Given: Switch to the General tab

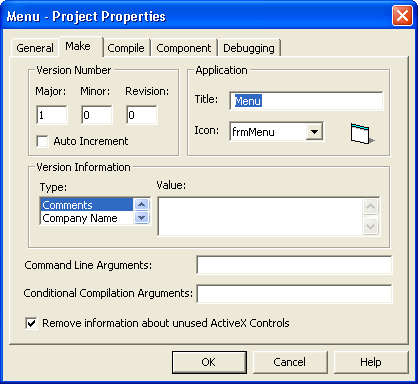Looking at the screenshot, I should click(35, 48).
